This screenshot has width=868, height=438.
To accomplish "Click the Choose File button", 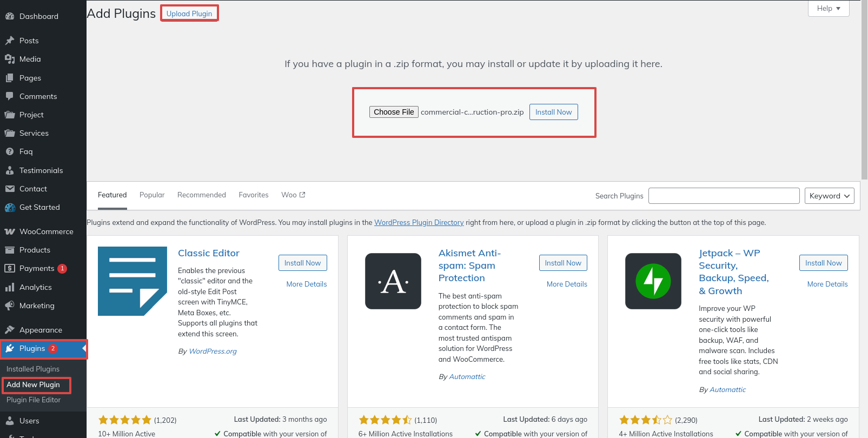I will point(394,112).
